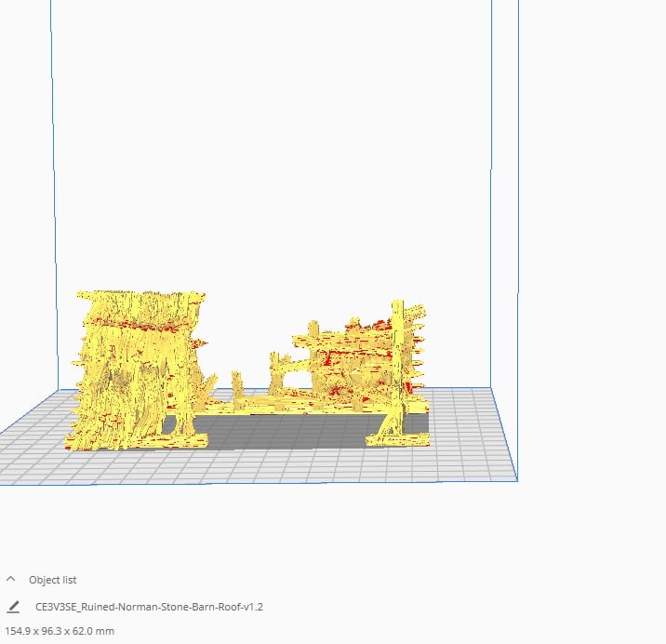666x644 pixels.
Task: Select the left base plank under the thatched section
Action: 136,441
